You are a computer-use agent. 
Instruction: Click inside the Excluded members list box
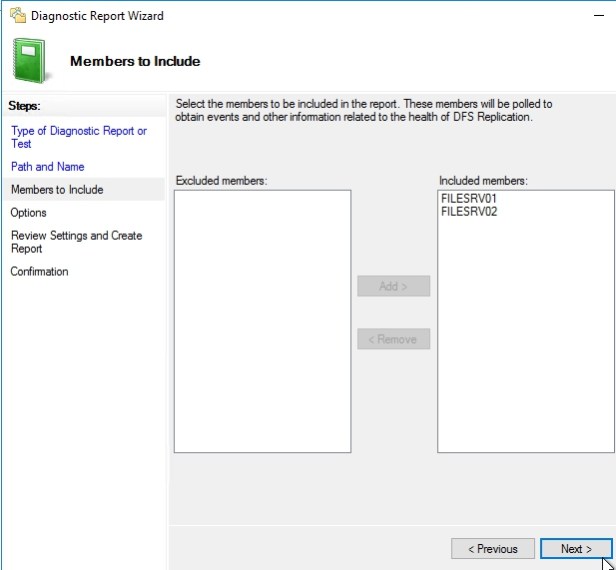click(262, 320)
